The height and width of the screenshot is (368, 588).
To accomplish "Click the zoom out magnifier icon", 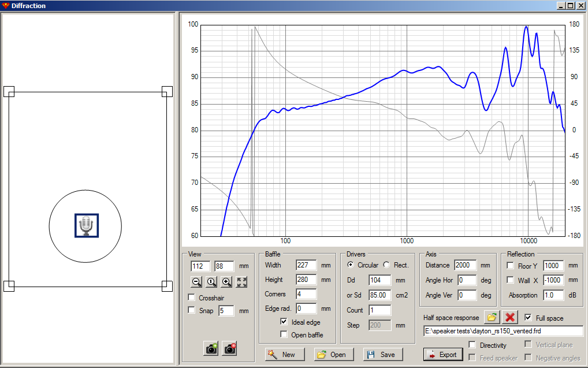I will (x=196, y=282).
